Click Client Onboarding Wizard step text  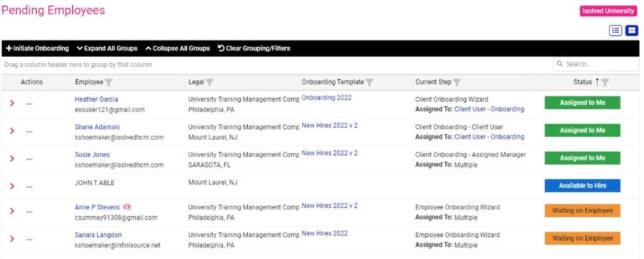tap(452, 99)
